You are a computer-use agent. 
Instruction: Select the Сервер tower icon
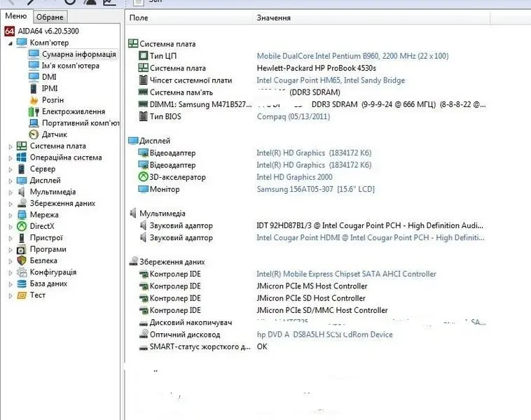click(x=21, y=169)
